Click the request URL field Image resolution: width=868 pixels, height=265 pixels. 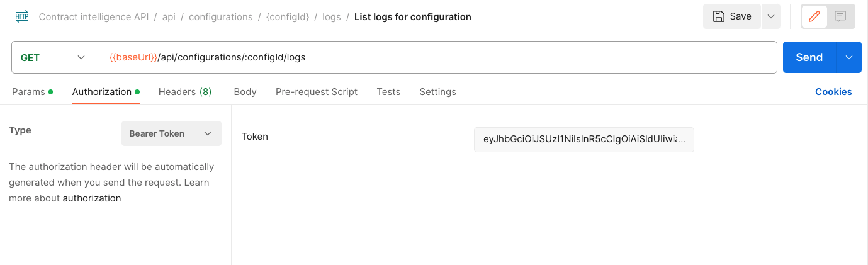coord(441,57)
